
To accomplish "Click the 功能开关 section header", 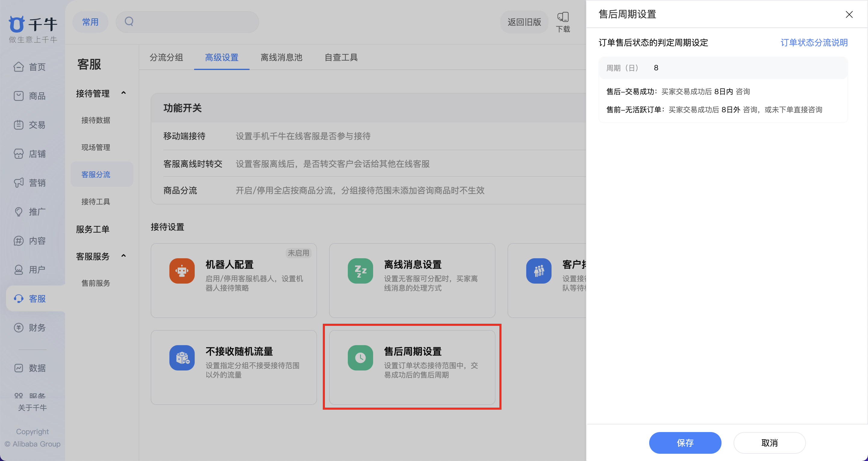I will (182, 108).
